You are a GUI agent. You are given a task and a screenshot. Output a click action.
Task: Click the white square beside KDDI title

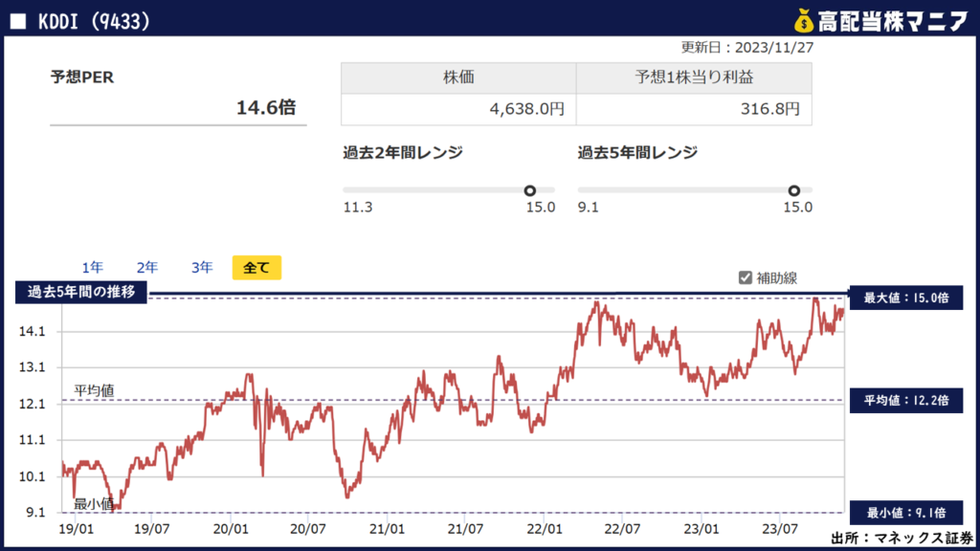click(18, 21)
